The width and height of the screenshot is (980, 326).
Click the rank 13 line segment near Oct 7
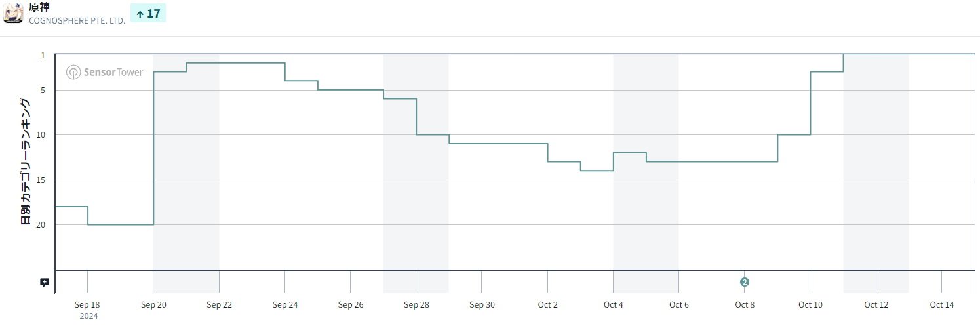coord(711,161)
